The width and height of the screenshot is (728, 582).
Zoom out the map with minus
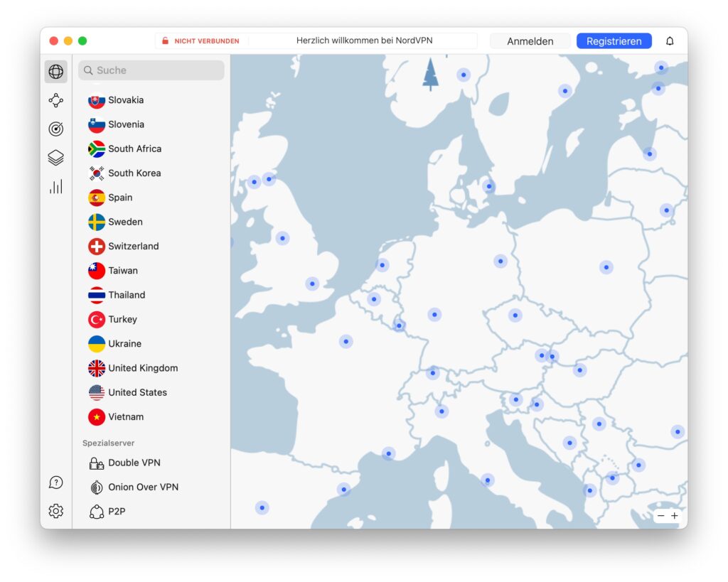pos(660,516)
